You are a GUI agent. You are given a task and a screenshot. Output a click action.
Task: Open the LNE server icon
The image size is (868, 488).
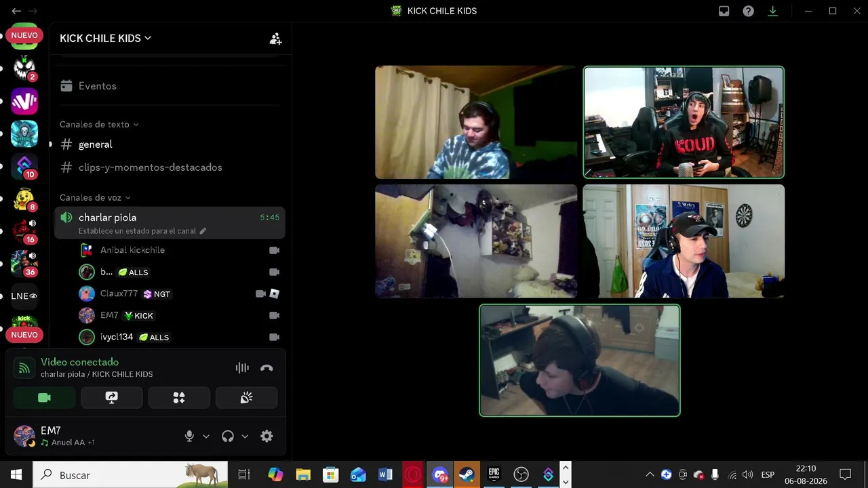[x=24, y=296]
